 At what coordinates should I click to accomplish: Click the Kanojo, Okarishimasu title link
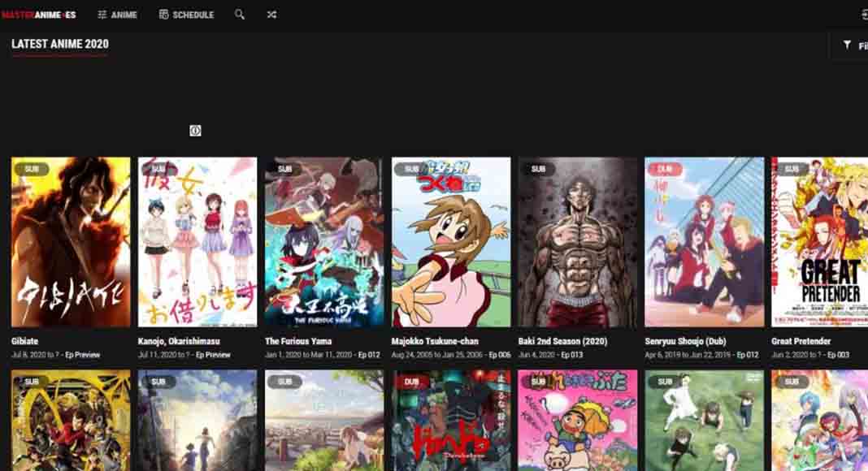(179, 341)
